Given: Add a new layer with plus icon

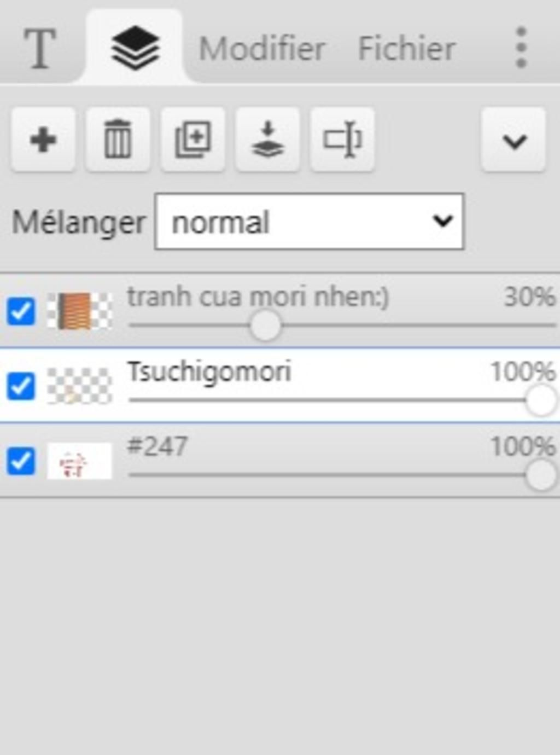Looking at the screenshot, I should [x=43, y=140].
